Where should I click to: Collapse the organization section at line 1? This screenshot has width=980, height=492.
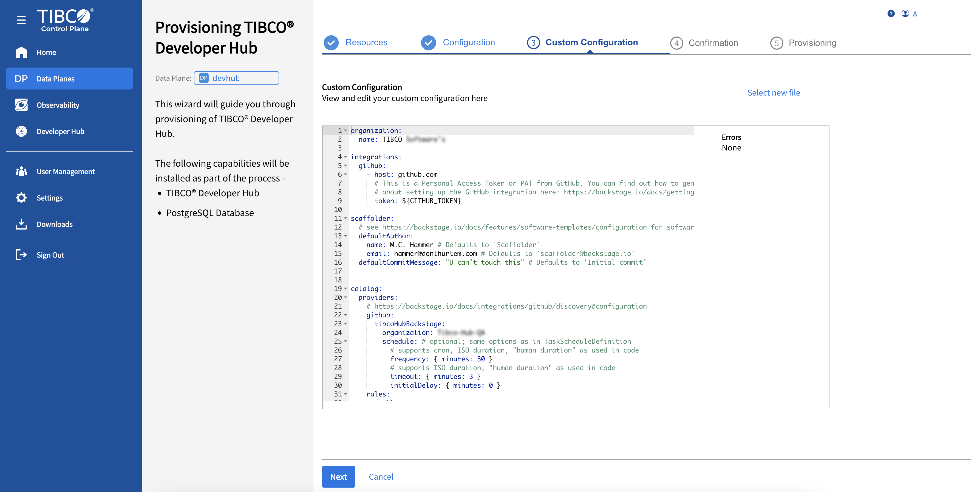[345, 131]
